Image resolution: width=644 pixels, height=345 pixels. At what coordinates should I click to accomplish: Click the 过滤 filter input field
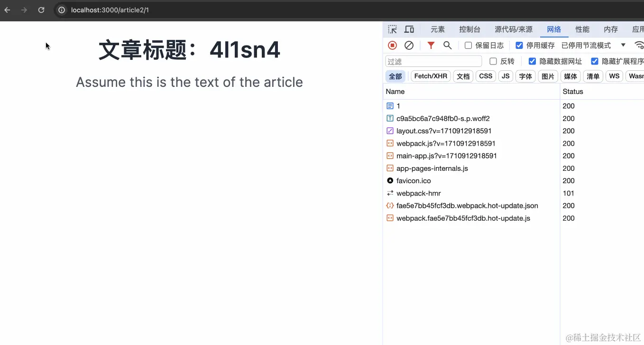[433, 61]
